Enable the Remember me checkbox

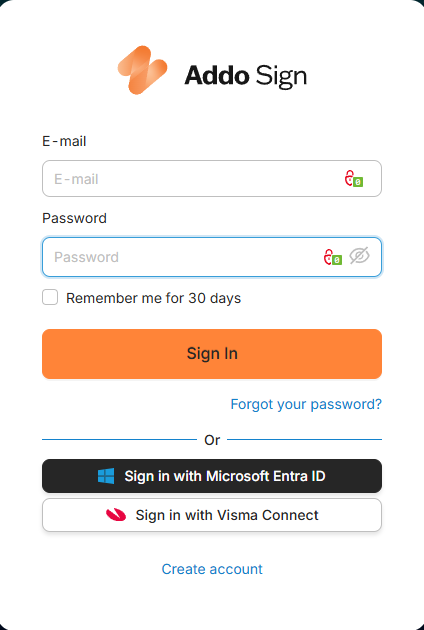tap(50, 298)
